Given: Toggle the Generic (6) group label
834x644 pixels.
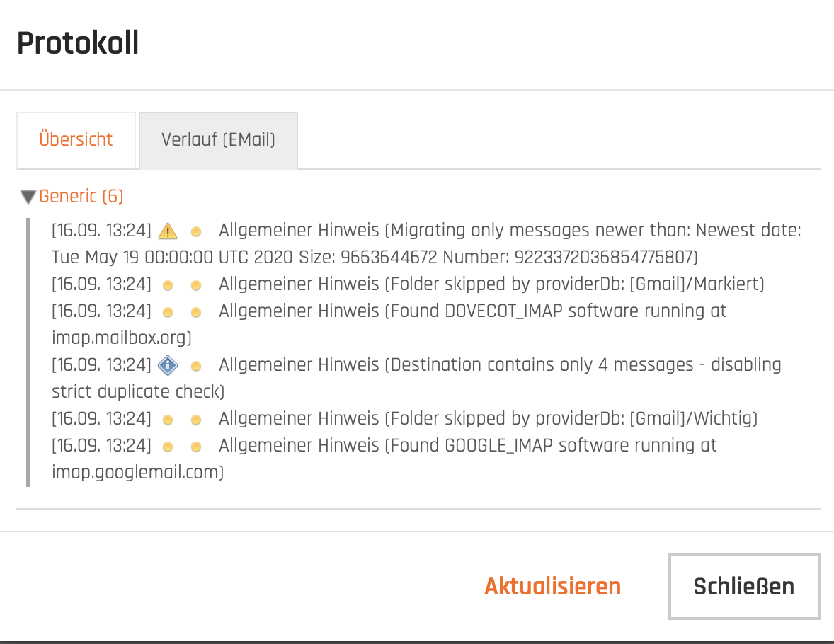Looking at the screenshot, I should point(81,196).
